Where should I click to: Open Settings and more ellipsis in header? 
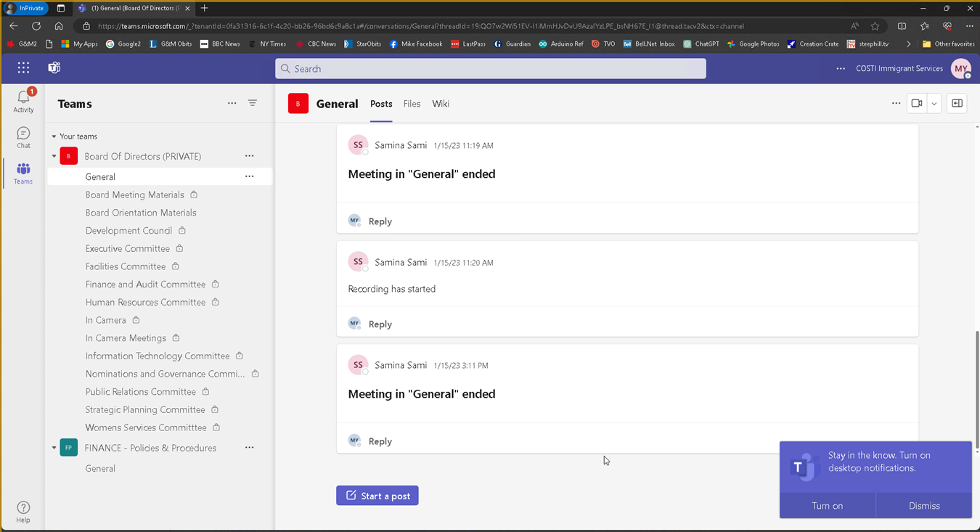click(841, 69)
